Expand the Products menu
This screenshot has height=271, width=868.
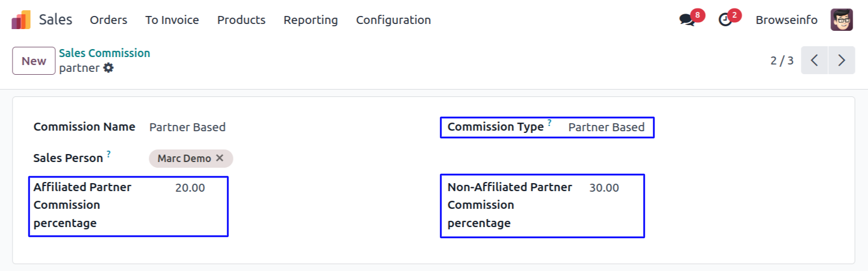point(241,20)
